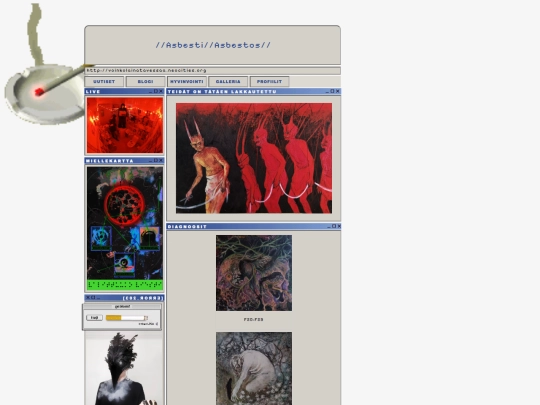This screenshot has width=540, height=405.
Task: Close the music player panel via X
Action: coord(87,298)
